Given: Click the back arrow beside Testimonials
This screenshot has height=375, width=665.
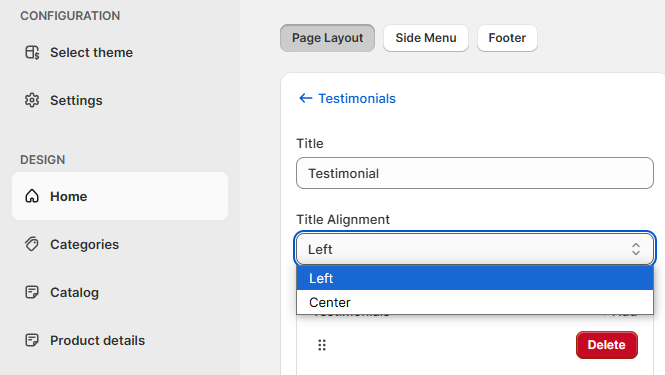Looking at the screenshot, I should [x=305, y=98].
